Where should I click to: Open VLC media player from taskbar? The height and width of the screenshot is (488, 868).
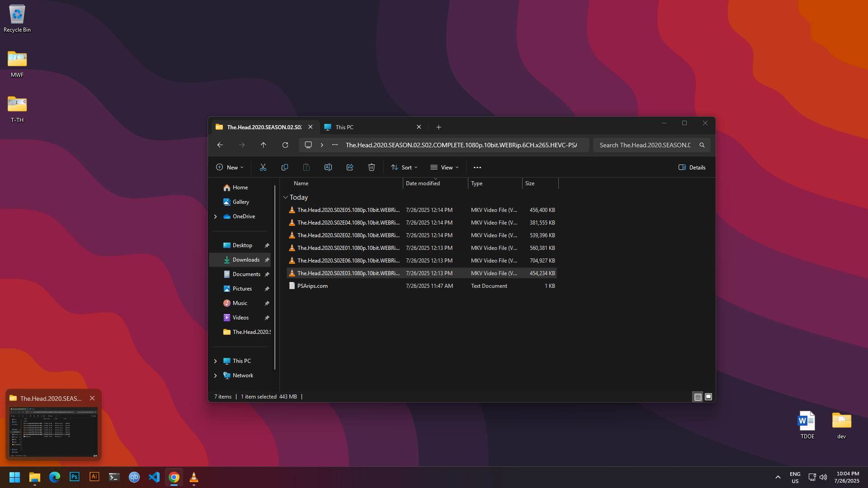[x=194, y=477]
